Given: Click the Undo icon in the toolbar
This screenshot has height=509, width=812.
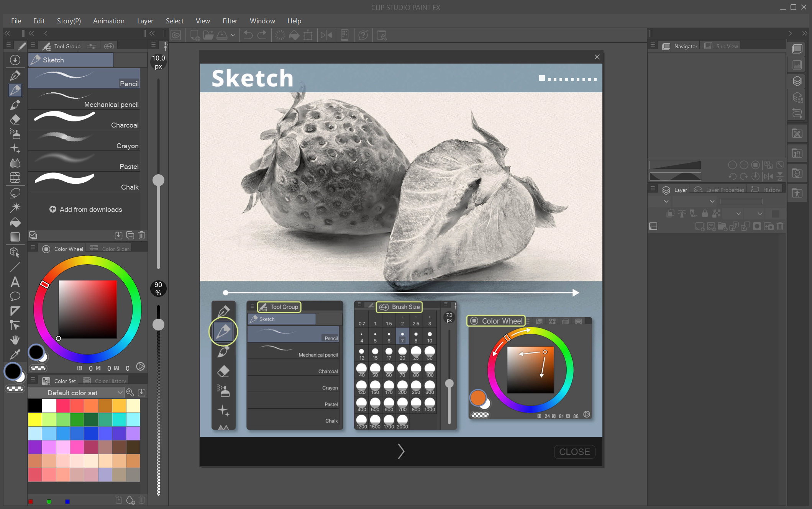Looking at the screenshot, I should click(x=248, y=35).
